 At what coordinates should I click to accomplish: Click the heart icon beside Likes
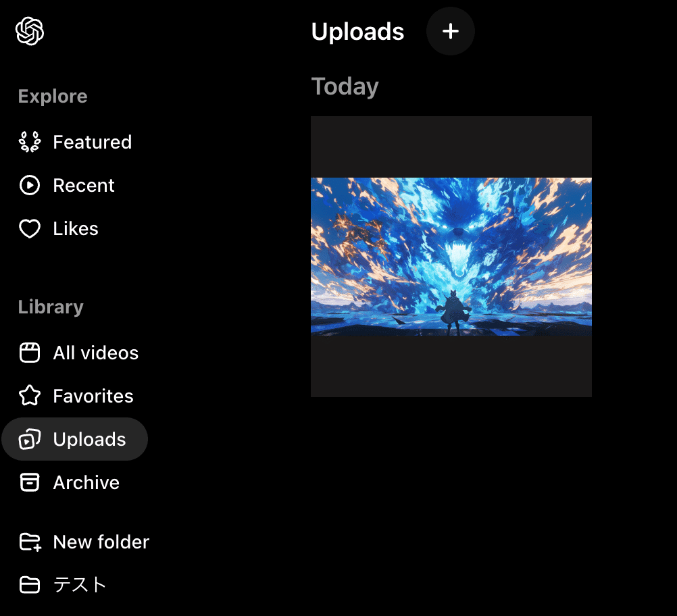pos(30,229)
